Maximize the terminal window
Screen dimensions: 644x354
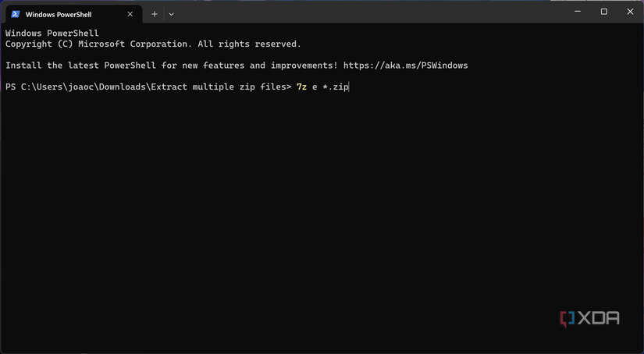pyautogui.click(x=603, y=12)
